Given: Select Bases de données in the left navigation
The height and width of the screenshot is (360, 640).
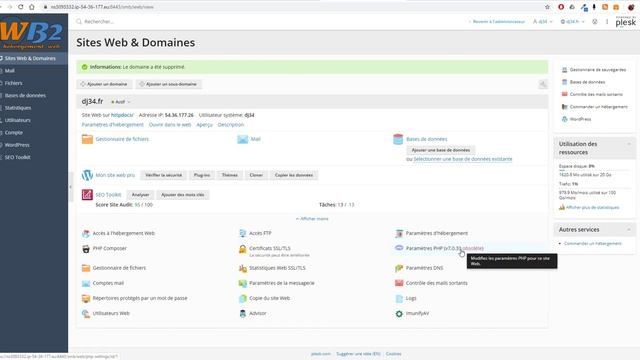Looking at the screenshot, I should coord(25,95).
